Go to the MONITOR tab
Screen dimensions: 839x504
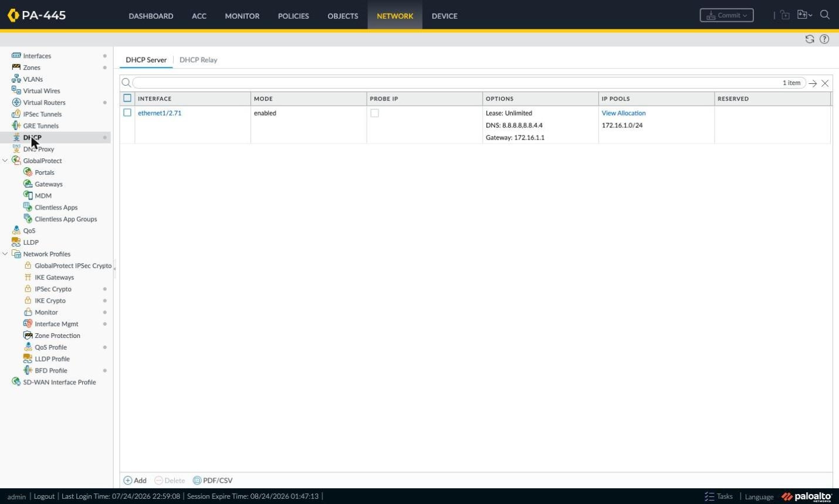pyautogui.click(x=242, y=16)
